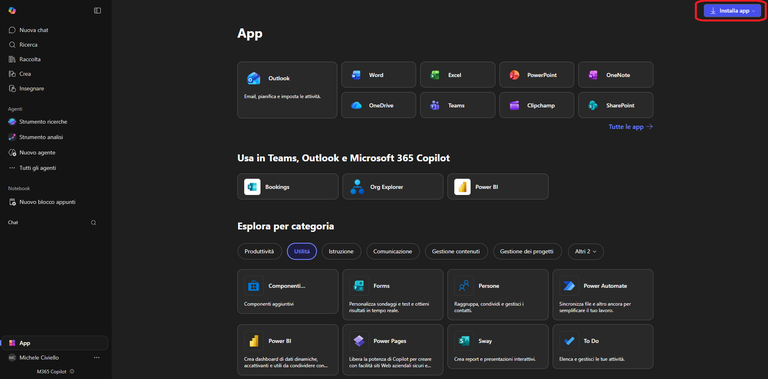Launch Word app
The height and width of the screenshot is (379, 768).
(378, 75)
